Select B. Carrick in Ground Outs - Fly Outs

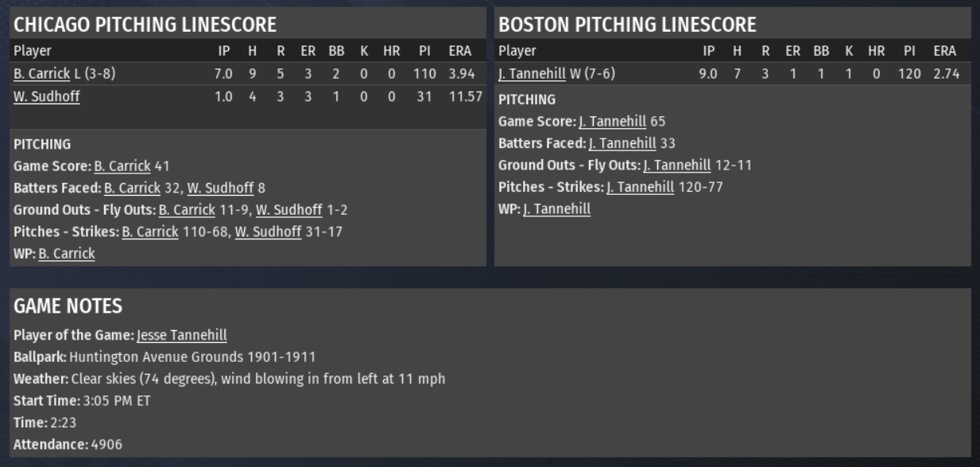click(x=187, y=210)
